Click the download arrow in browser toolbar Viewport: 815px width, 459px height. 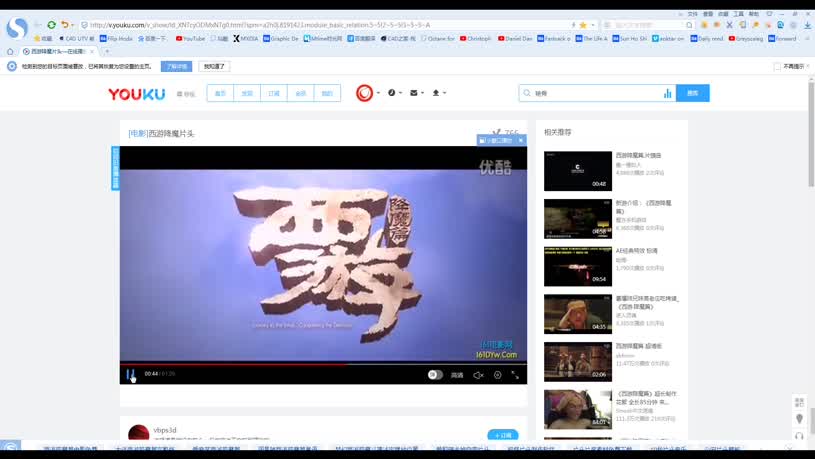[x=807, y=25]
